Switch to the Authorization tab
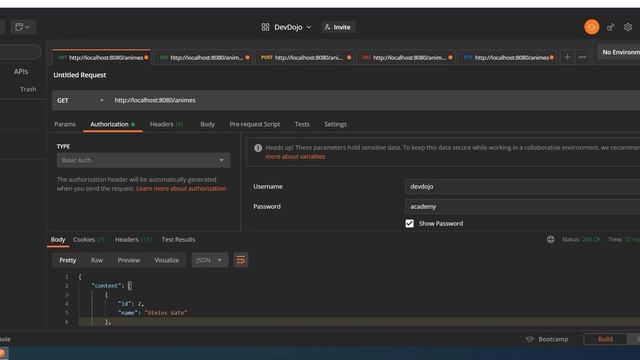 pyautogui.click(x=113, y=124)
